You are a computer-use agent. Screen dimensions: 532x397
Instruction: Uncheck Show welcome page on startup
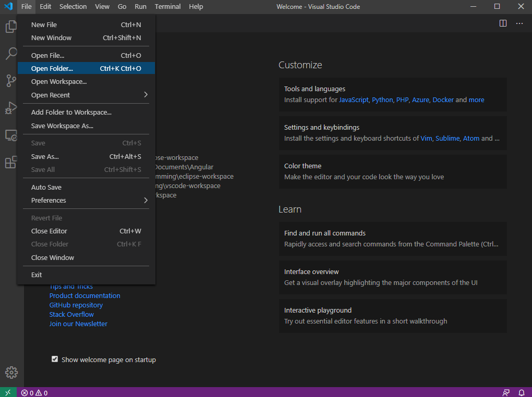tap(55, 359)
